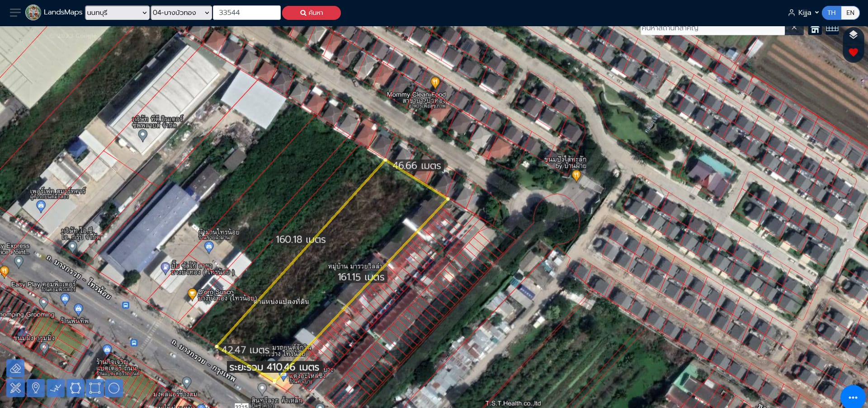The height and width of the screenshot is (408, 868).
Task: Click the red ค้นหา search button
Action: pyautogui.click(x=311, y=13)
